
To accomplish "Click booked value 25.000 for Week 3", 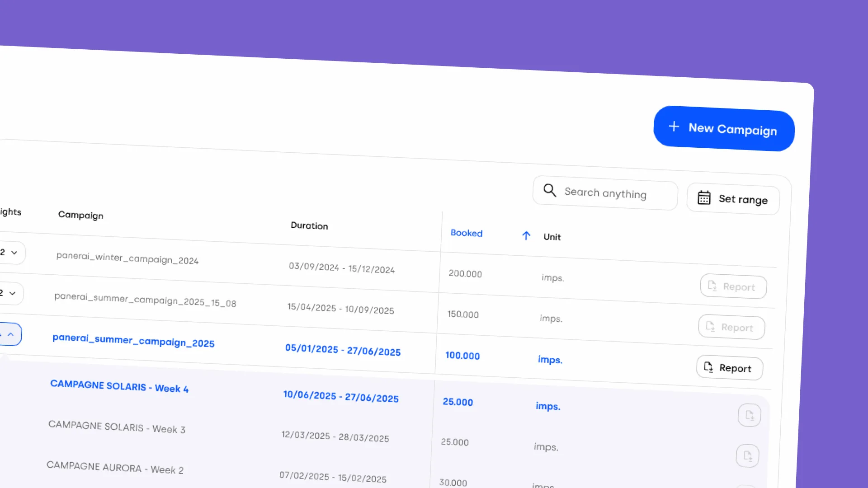I will pos(455,442).
